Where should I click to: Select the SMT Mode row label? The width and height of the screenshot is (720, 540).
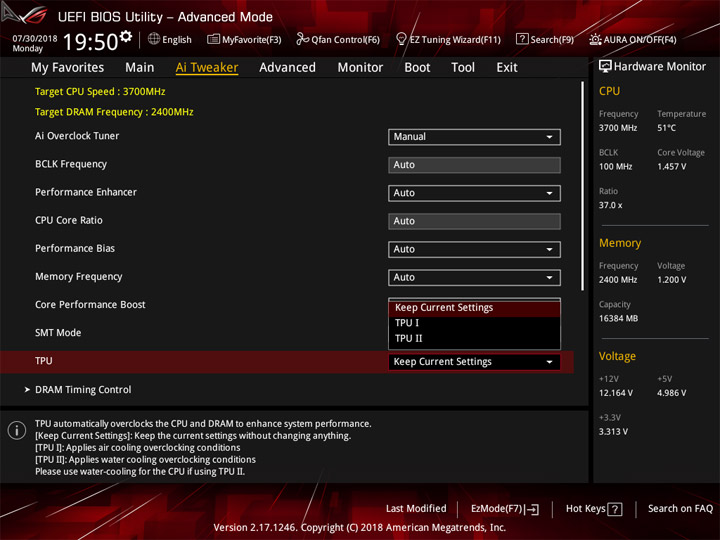click(x=58, y=333)
